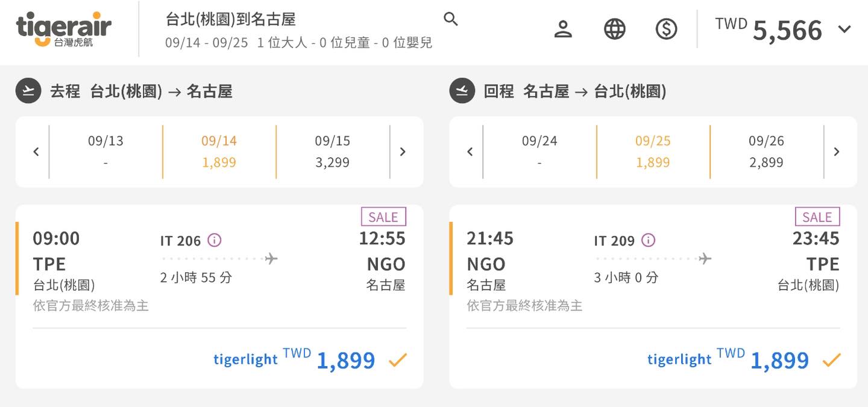Screen dimensions: 868x407
Task: Show info for flight IT 206
Action: (214, 241)
